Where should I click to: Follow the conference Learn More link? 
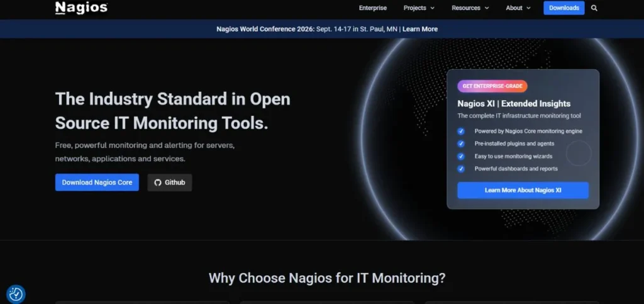pos(420,29)
